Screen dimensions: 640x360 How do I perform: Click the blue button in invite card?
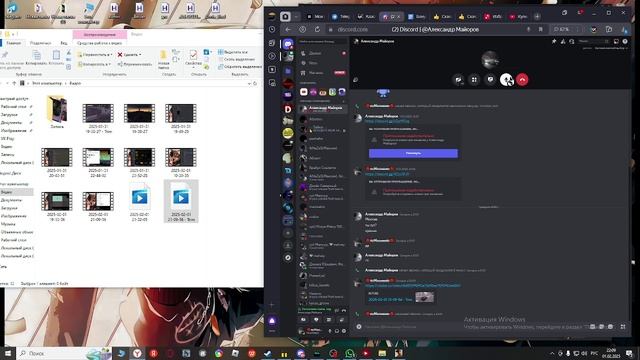pyautogui.click(x=413, y=153)
